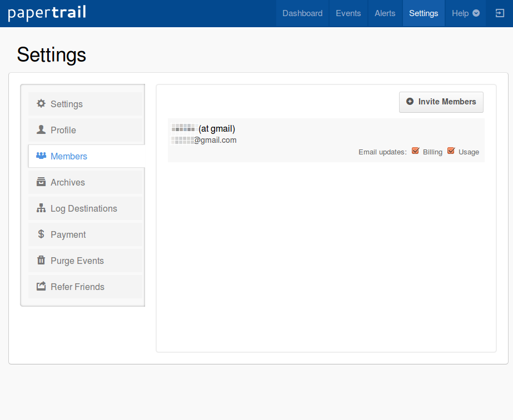Click the trash can Purge Events icon
Screen dimensions: 513x420
(41, 261)
